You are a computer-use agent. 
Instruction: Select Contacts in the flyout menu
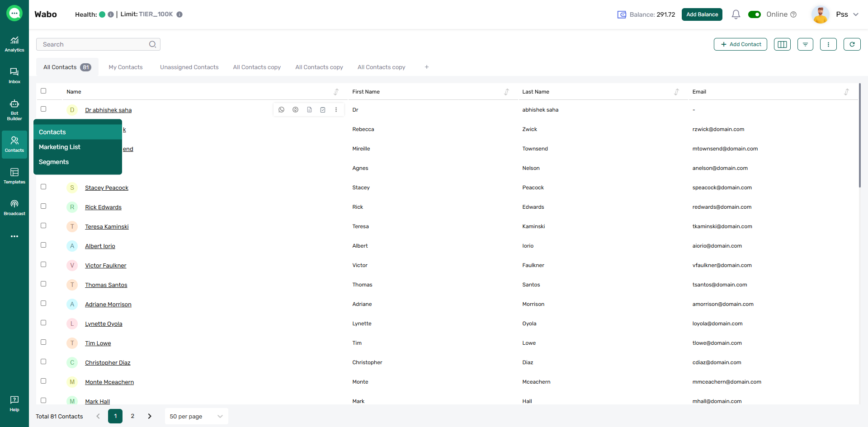(x=78, y=132)
